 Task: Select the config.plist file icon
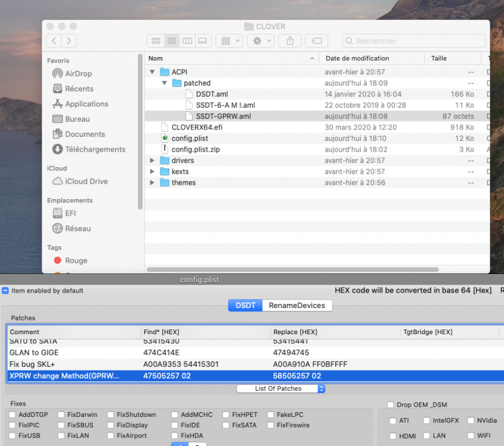(165, 139)
